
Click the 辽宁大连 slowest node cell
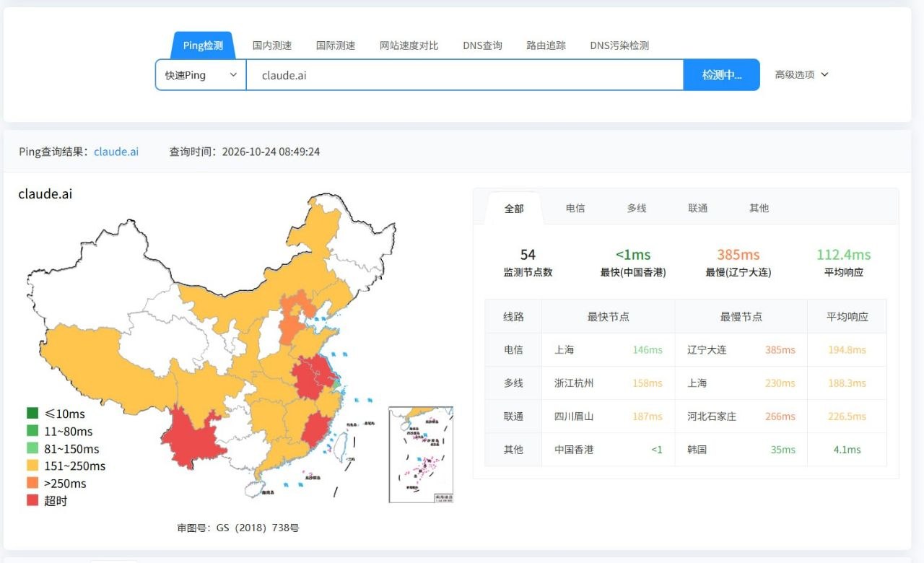click(x=741, y=349)
